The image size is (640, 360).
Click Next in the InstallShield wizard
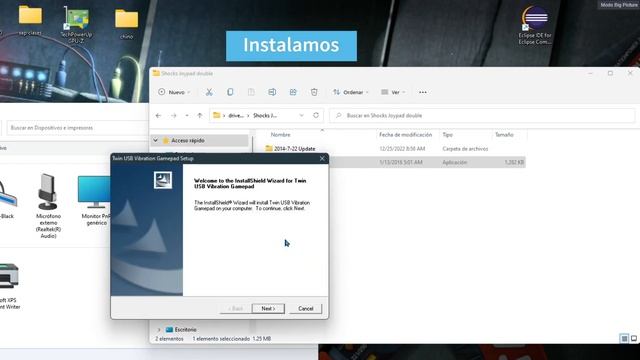[x=268, y=309]
